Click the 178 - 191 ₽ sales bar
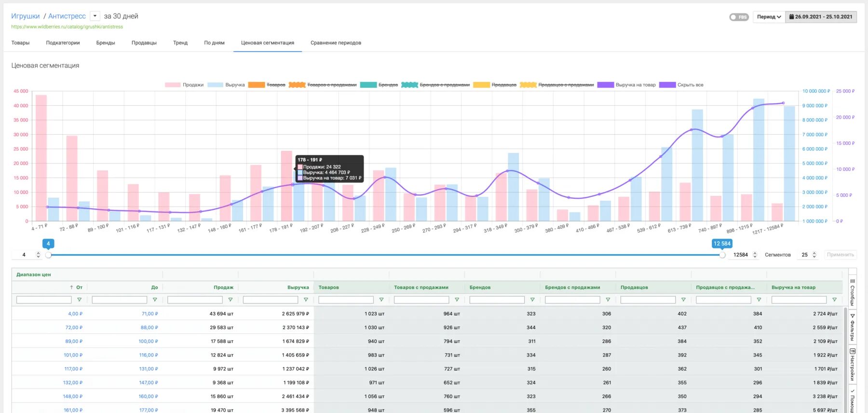The height and width of the screenshot is (413, 868). [286, 186]
